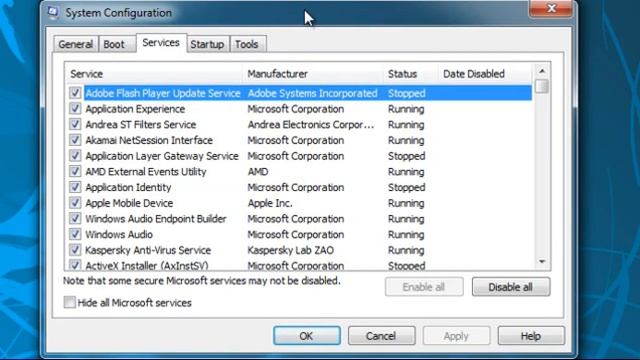Uncheck ActiveX Installer (AxInstSV) service

[x=75, y=265]
